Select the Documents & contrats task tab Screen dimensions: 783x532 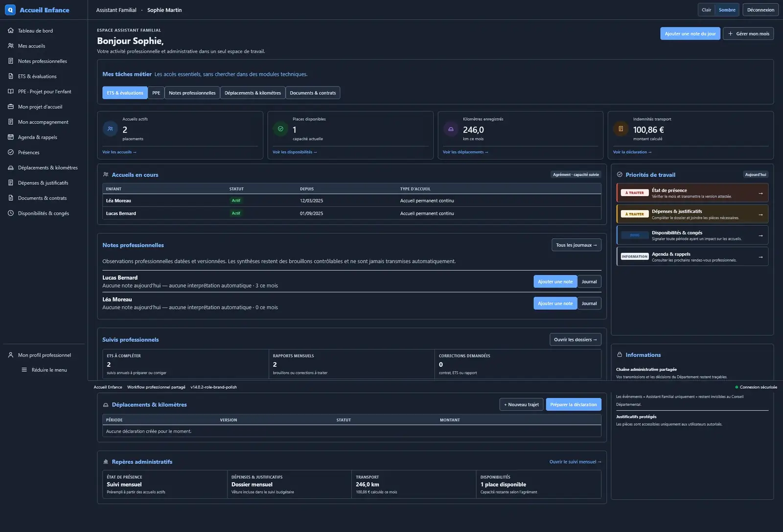(x=313, y=93)
